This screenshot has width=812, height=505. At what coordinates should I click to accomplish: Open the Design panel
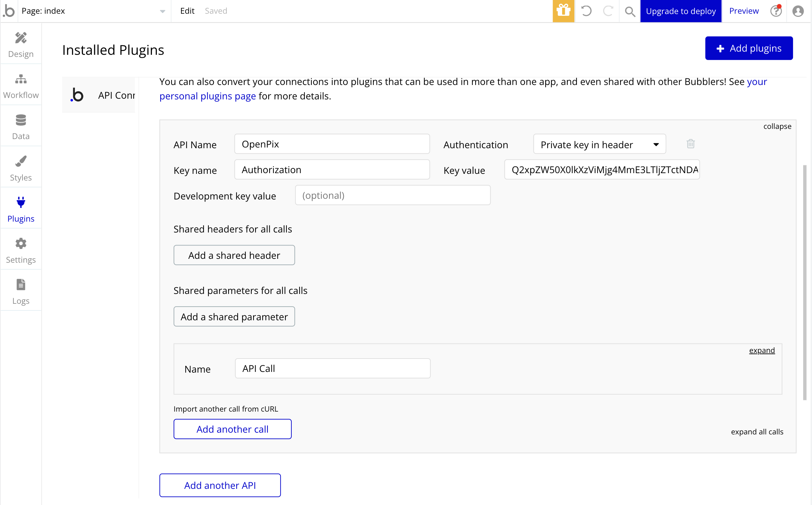(21, 44)
